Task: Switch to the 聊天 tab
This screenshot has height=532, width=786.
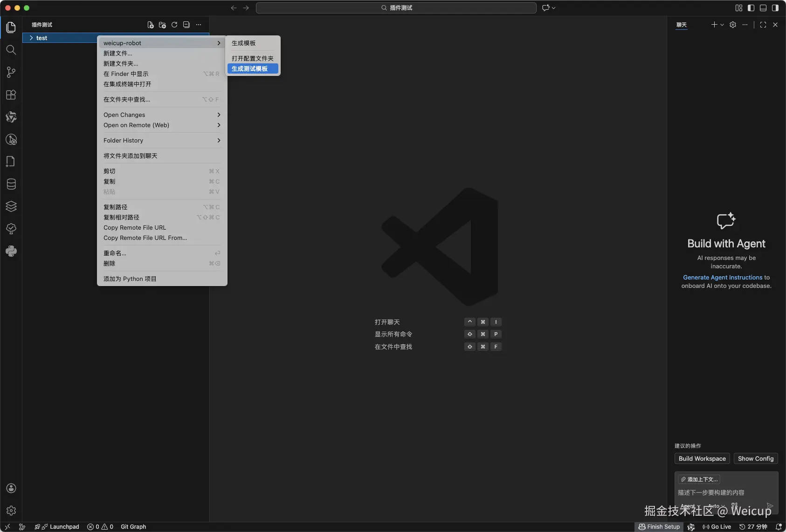Action: tap(682, 25)
